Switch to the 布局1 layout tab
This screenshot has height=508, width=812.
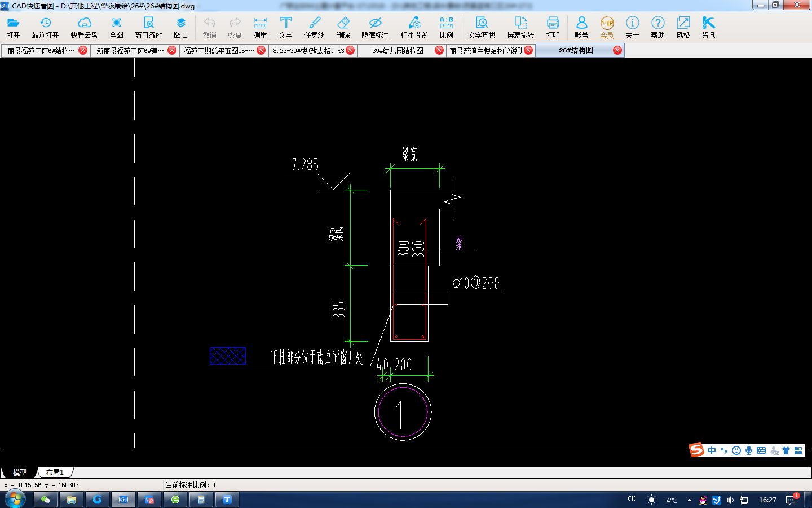tap(55, 472)
